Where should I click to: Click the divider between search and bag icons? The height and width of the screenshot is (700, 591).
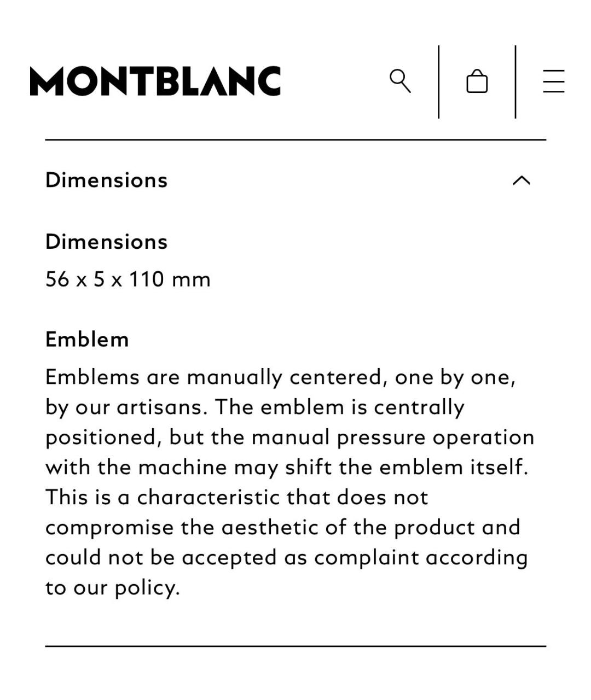(438, 81)
